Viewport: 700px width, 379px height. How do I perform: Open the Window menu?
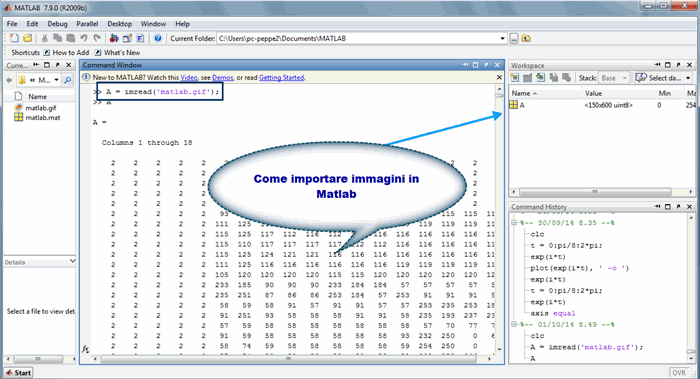coord(153,24)
